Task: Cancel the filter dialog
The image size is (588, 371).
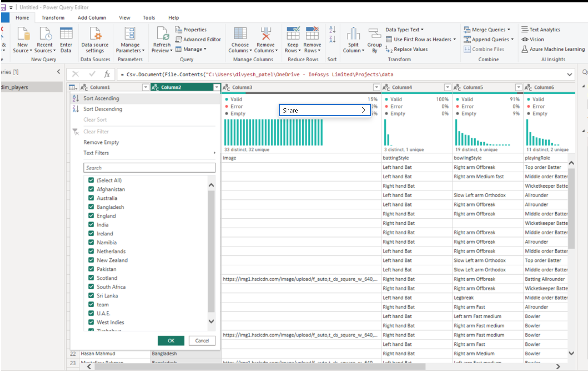Action: pyautogui.click(x=202, y=341)
